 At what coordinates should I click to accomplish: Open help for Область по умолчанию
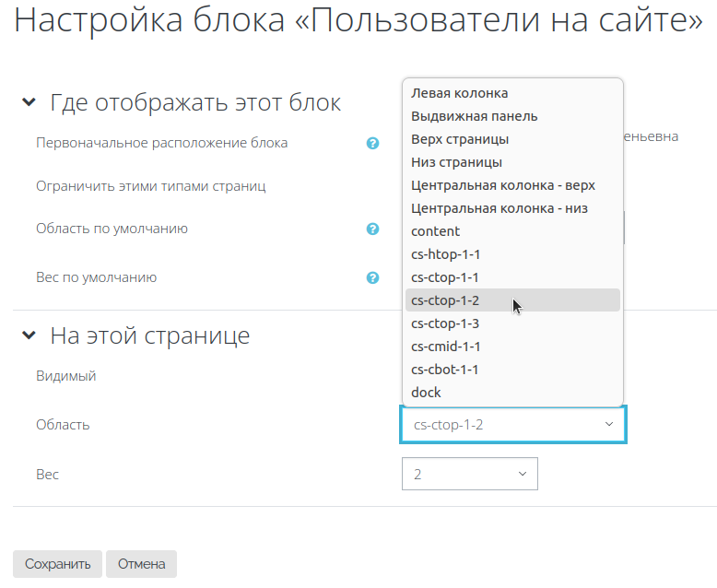click(x=372, y=229)
